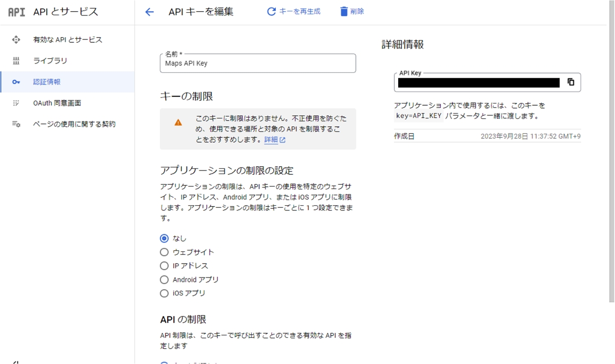The image size is (615, 364).
Task: Copy the API Key using the copy icon
Action: [571, 81]
